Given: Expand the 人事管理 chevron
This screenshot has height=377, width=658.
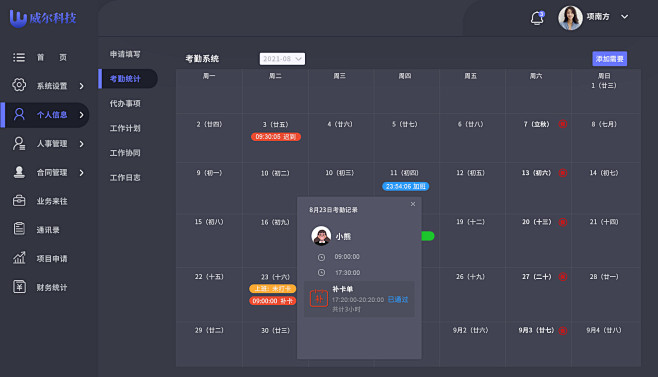Looking at the screenshot, I should (81, 144).
